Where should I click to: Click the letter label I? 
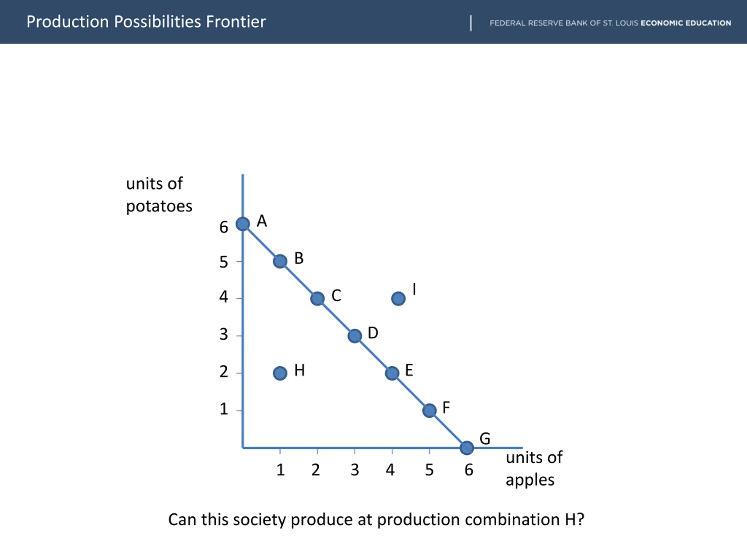click(414, 289)
